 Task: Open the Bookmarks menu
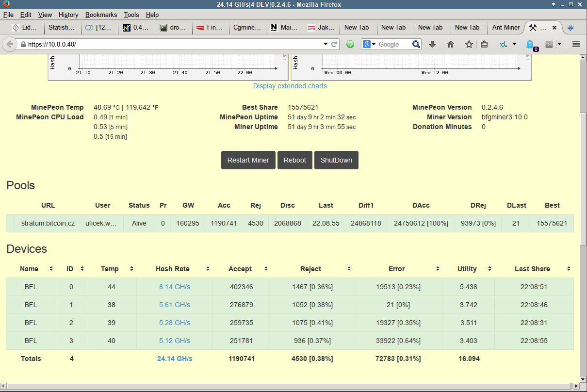pyautogui.click(x=101, y=15)
